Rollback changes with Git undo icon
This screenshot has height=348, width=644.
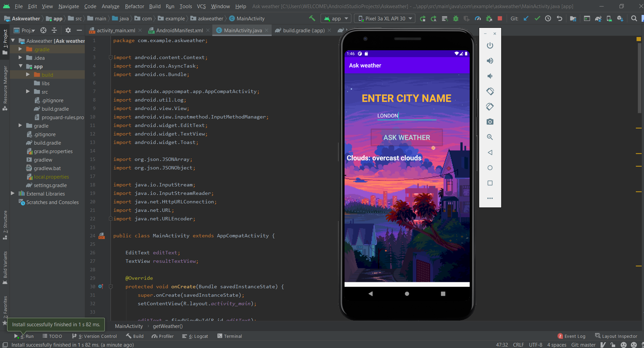pyautogui.click(x=559, y=19)
